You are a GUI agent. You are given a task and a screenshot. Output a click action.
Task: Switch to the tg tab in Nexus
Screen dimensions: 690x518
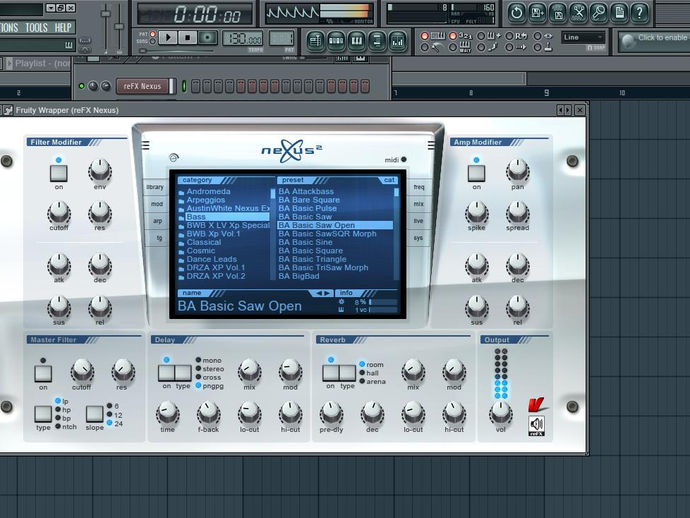[x=159, y=238]
